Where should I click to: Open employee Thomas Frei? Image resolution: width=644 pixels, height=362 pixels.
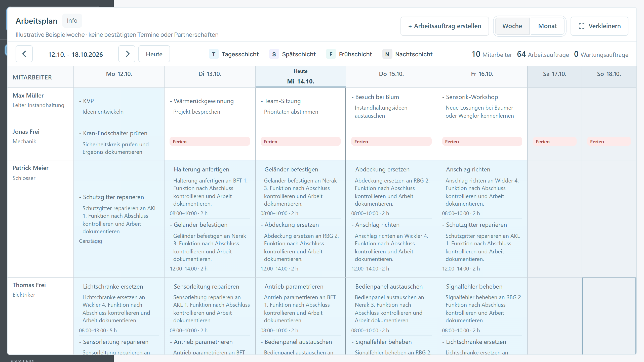click(x=29, y=285)
